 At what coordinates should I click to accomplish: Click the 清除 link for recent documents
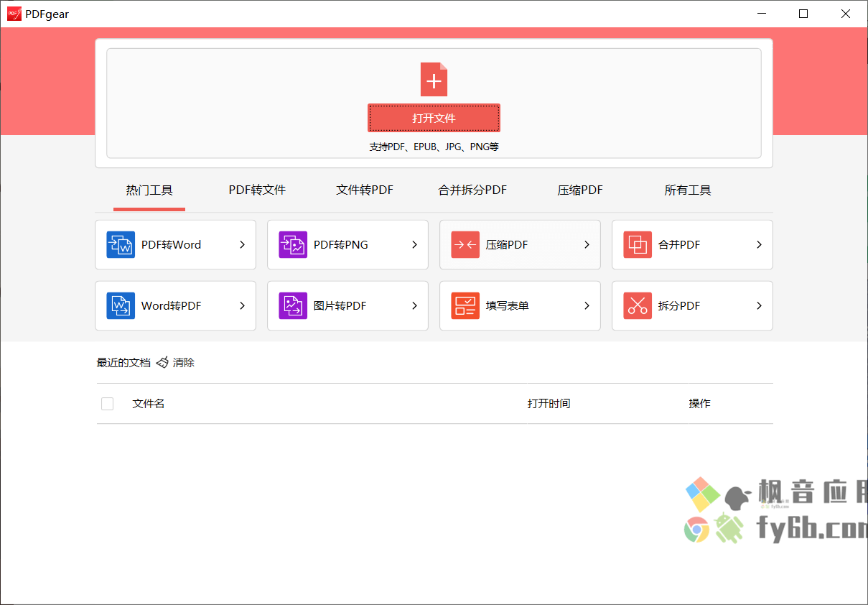(184, 363)
